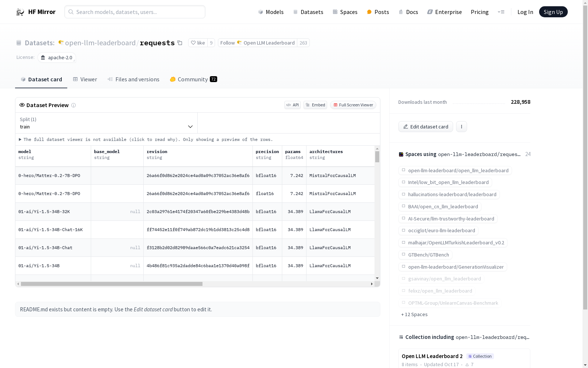Click the Embed button

(315, 105)
